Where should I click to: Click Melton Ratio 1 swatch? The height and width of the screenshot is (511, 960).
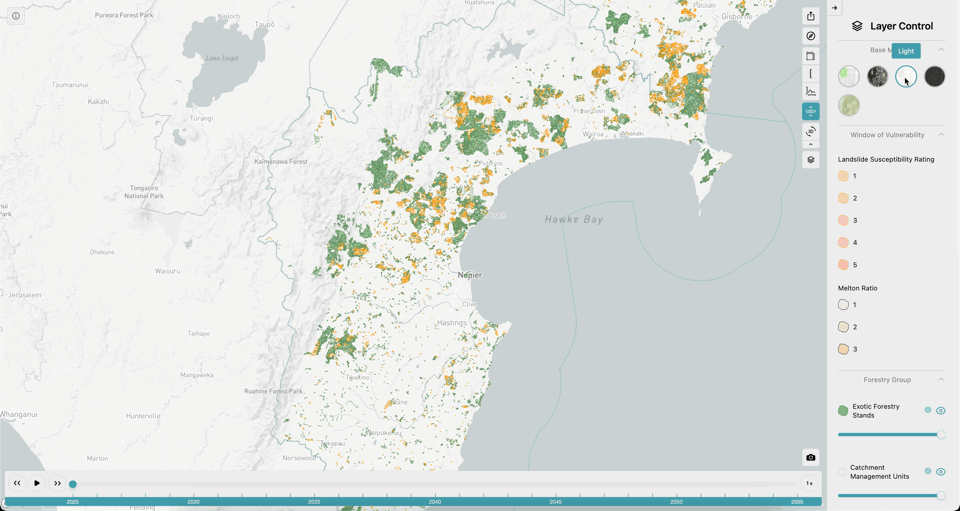(x=843, y=305)
